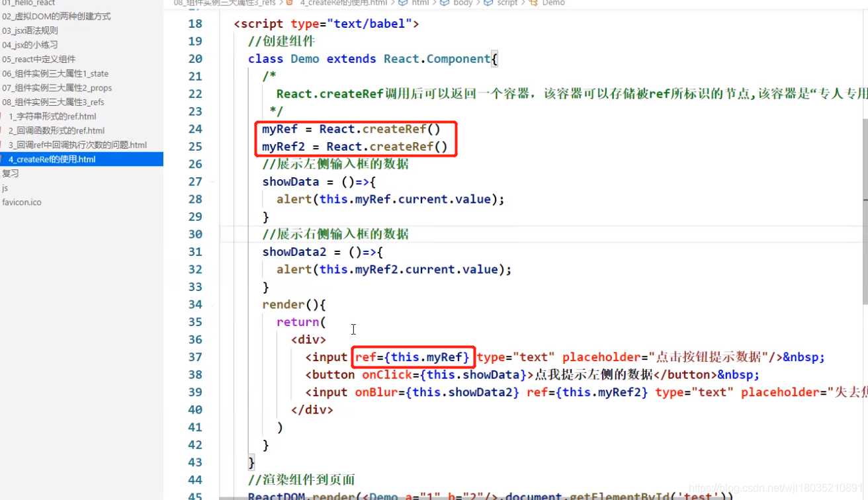Click the html breadcrumb segment
Image resolution: width=868 pixels, height=500 pixels.
[x=420, y=3]
